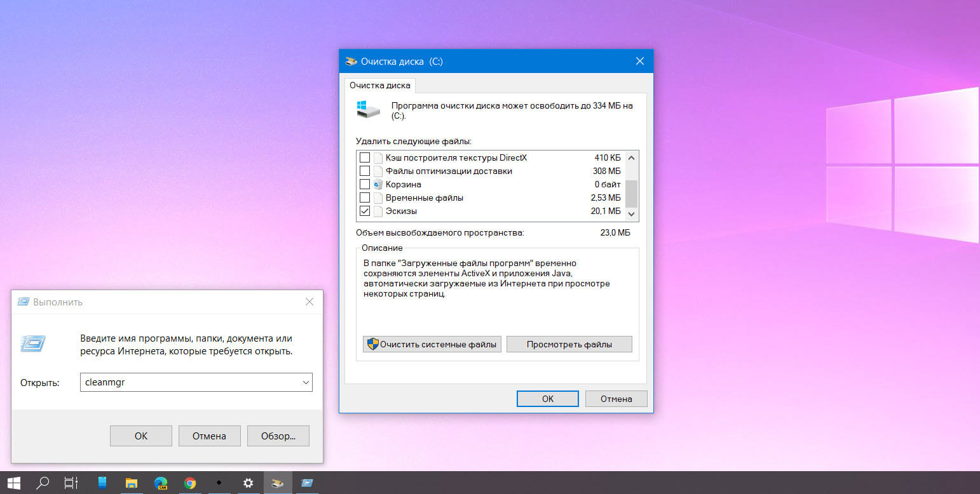Image resolution: width=980 pixels, height=494 pixels.
Task: Switch to Run dialog taskbar icon
Action: tap(307, 483)
